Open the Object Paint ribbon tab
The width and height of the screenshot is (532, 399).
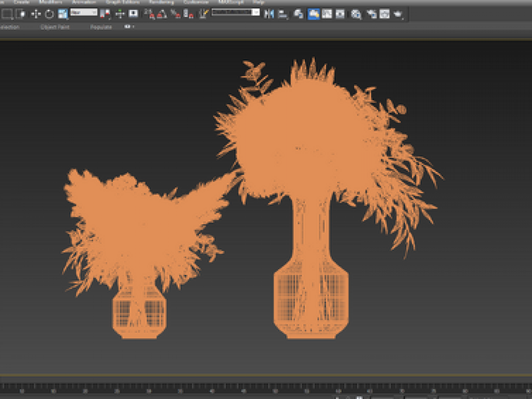(55, 27)
